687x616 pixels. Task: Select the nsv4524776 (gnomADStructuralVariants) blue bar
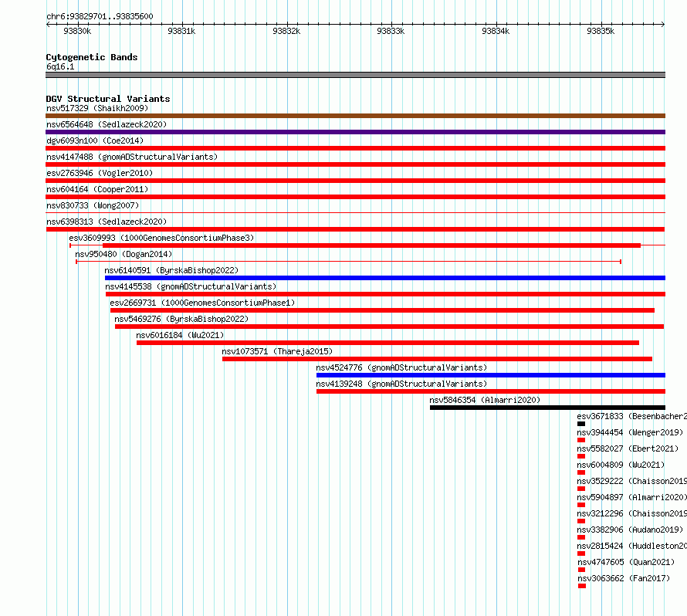[x=491, y=375]
